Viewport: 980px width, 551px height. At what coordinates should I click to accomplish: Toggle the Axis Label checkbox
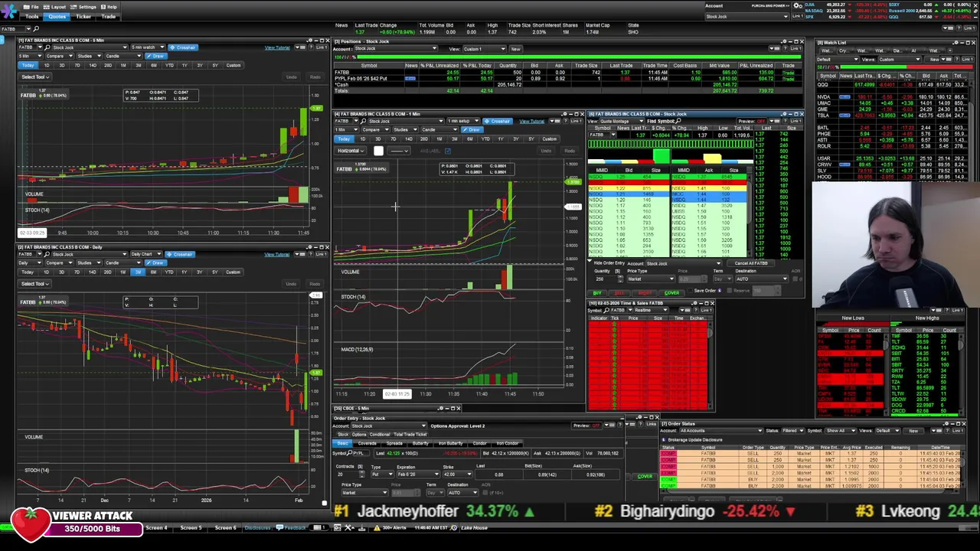point(448,151)
